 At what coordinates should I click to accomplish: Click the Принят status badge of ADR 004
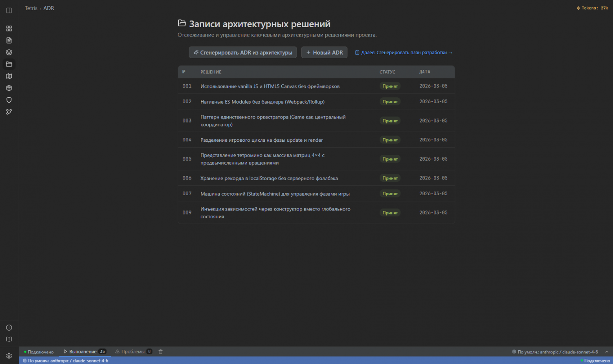tap(390, 140)
